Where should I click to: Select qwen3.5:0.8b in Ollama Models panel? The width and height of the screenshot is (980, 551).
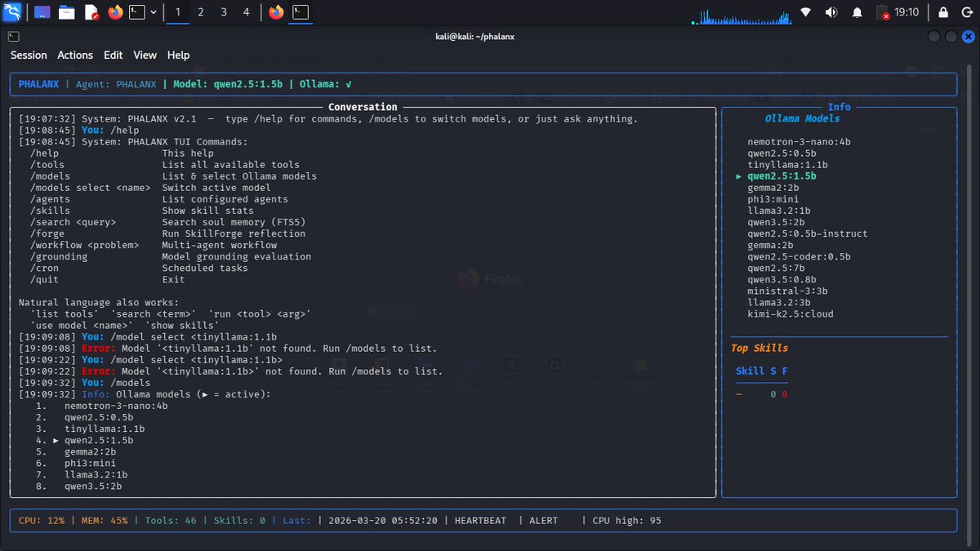[x=782, y=279]
